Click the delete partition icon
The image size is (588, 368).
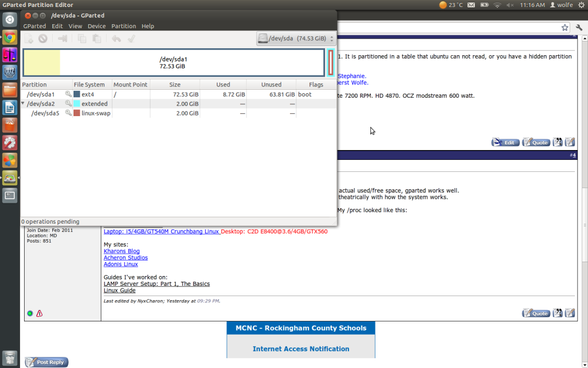[x=42, y=38]
